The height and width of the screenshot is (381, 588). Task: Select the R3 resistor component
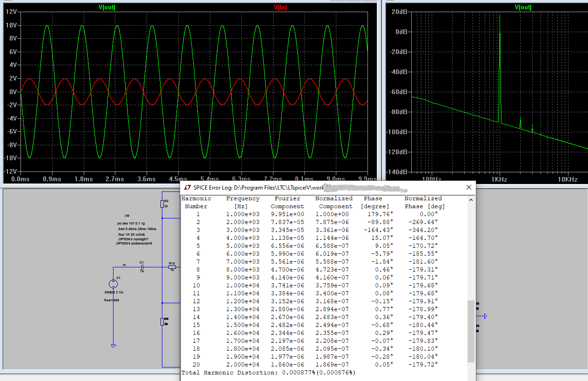click(x=162, y=204)
